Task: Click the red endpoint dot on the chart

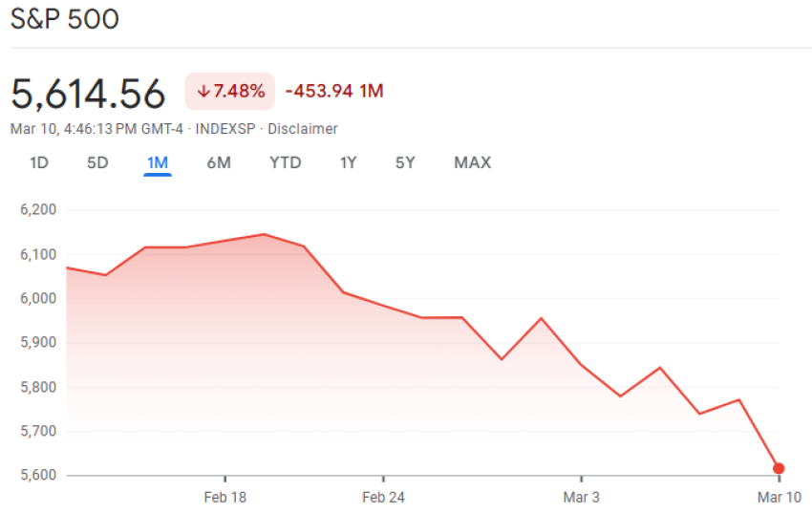Action: (x=779, y=468)
